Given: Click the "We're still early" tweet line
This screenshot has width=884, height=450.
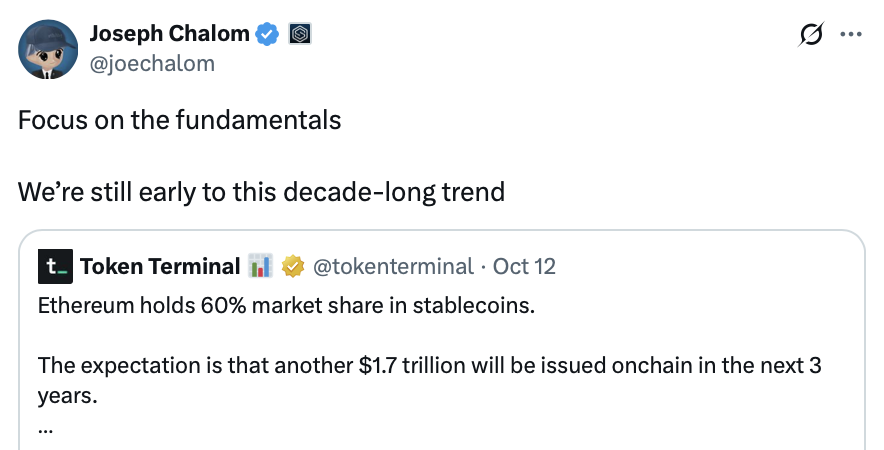Looking at the screenshot, I should tap(261, 190).
